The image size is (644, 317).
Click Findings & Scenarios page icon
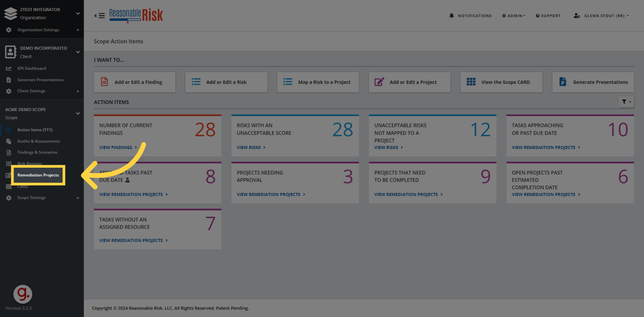pyautogui.click(x=9, y=152)
